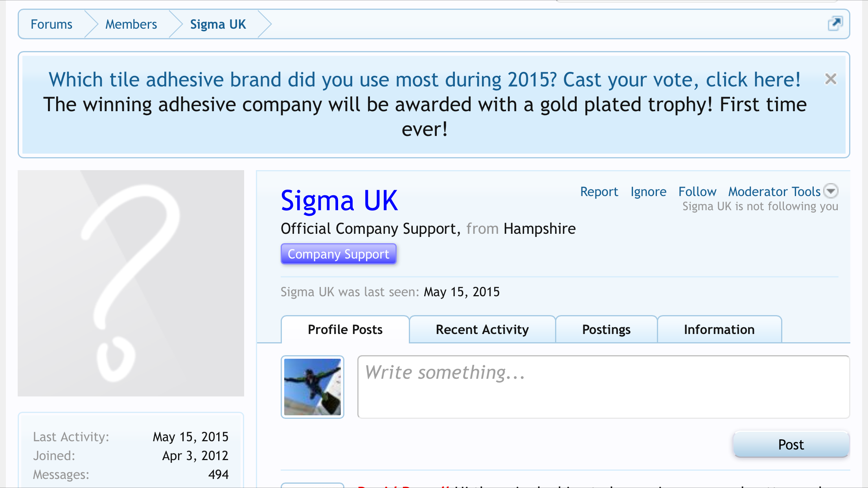View the Information tab
This screenshot has height=488, width=868.
coord(719,329)
